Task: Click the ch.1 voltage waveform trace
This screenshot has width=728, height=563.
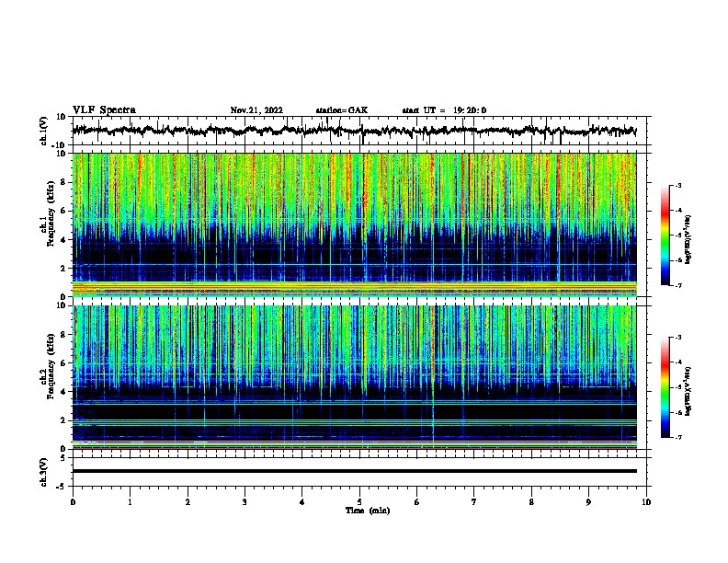Action: pos(354,131)
